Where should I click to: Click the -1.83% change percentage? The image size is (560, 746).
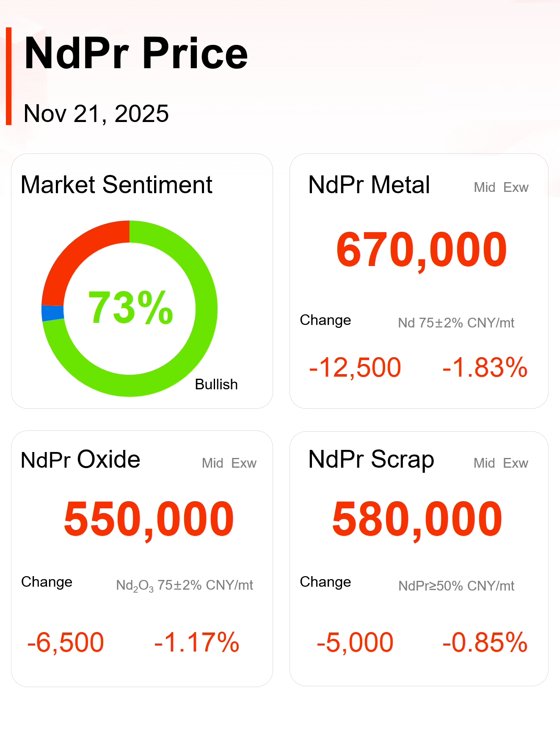[x=485, y=367]
